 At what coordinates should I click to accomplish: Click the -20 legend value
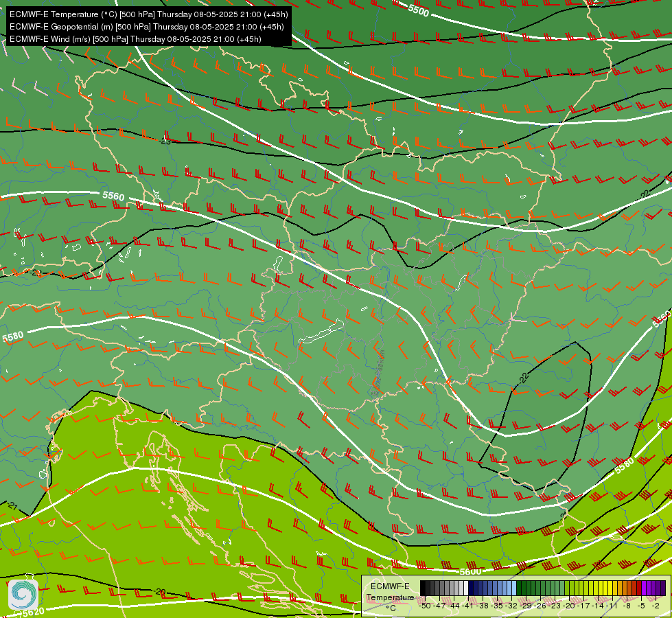pos(570,606)
